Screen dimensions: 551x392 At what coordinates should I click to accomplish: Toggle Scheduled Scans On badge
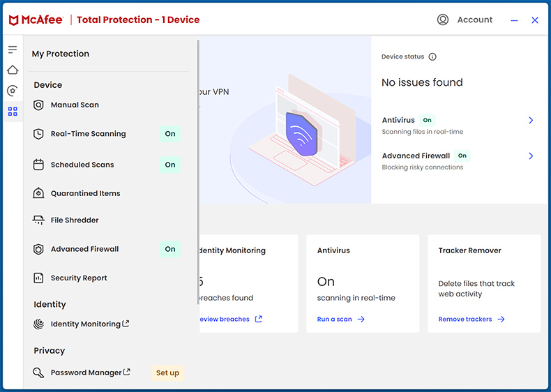(x=170, y=165)
